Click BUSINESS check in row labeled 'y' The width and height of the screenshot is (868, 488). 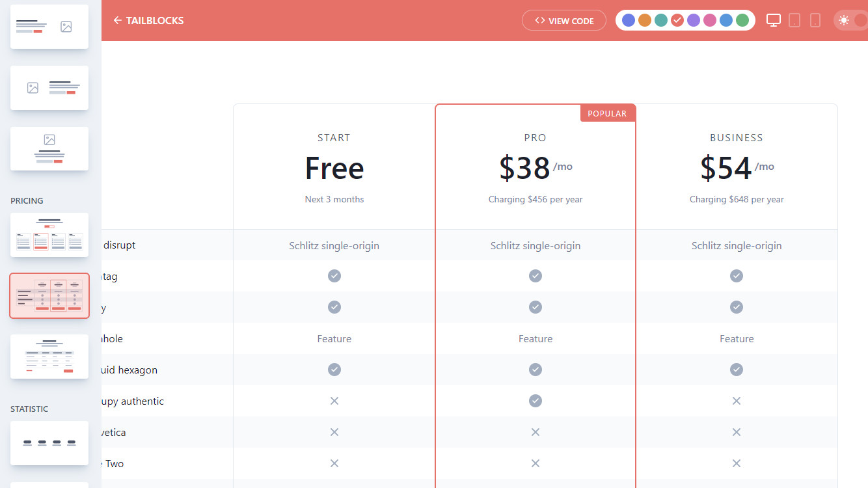point(737,306)
